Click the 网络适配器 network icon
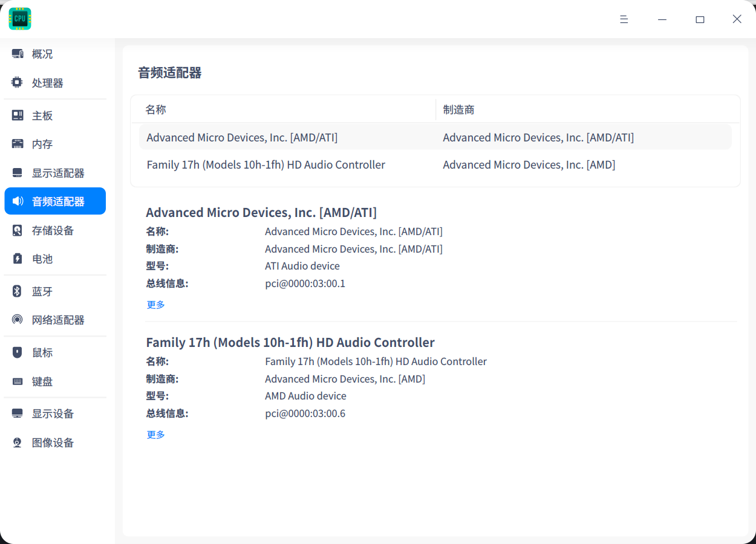Viewport: 756px width, 544px height. click(18, 320)
